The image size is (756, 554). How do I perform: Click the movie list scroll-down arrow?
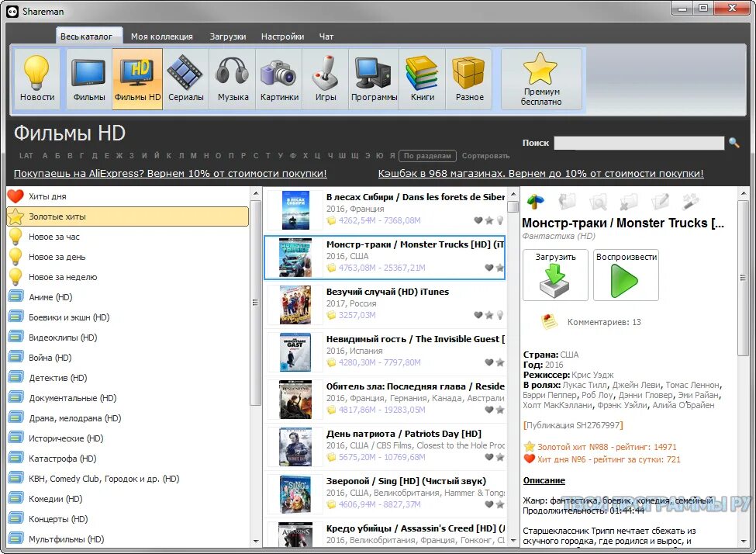pos(513,542)
